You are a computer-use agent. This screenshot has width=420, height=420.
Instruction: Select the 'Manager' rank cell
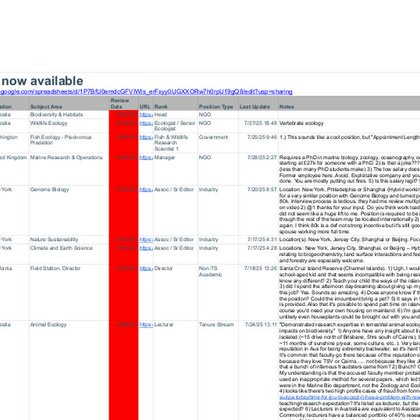tap(175, 169)
